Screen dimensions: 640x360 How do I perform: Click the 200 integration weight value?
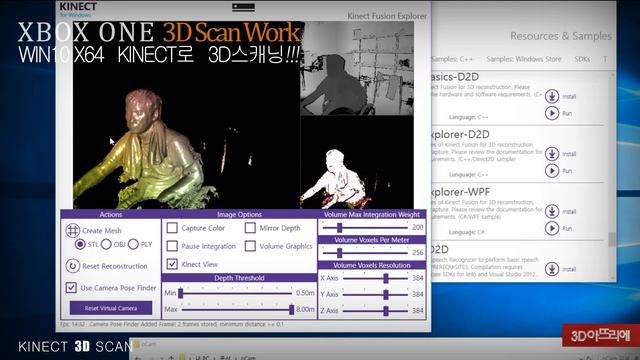pyautogui.click(x=418, y=227)
